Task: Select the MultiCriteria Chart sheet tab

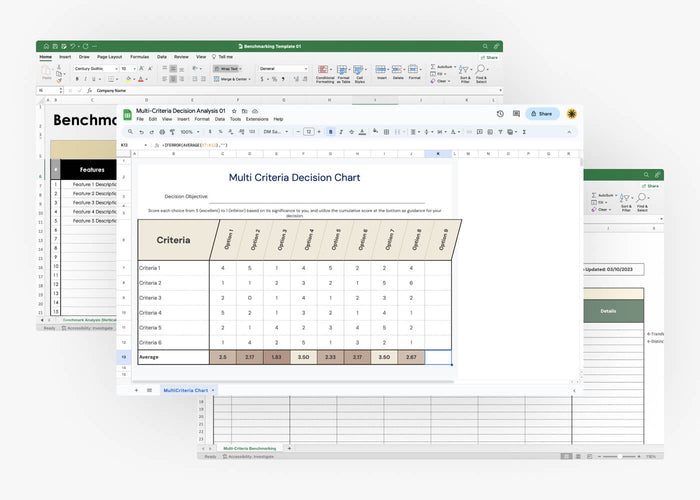Action: tap(188, 389)
